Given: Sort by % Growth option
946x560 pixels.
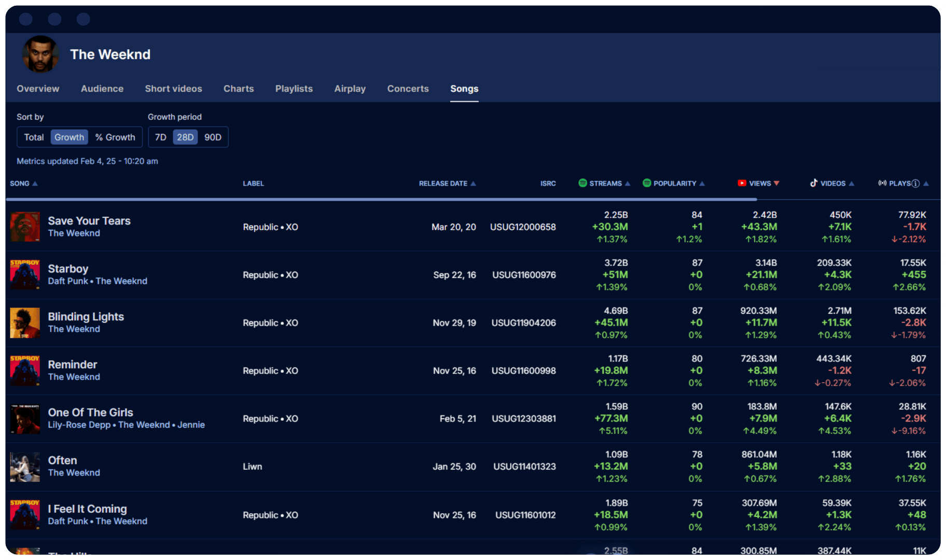Looking at the screenshot, I should point(115,137).
